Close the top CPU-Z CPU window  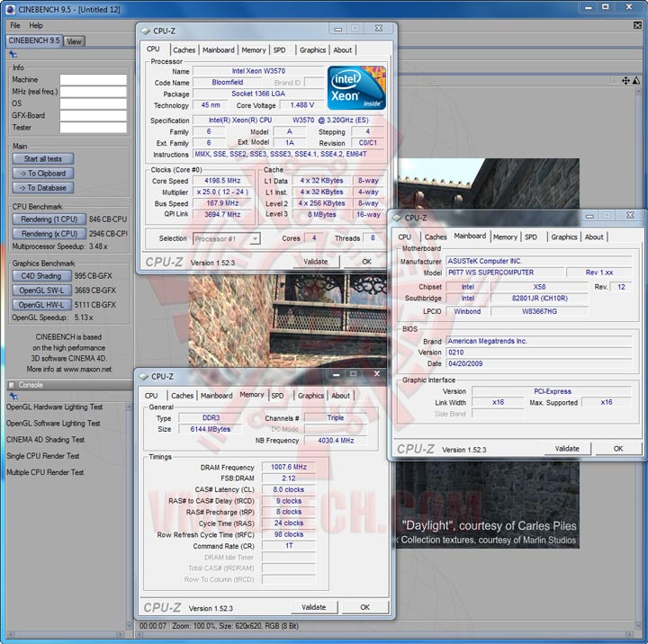click(379, 28)
